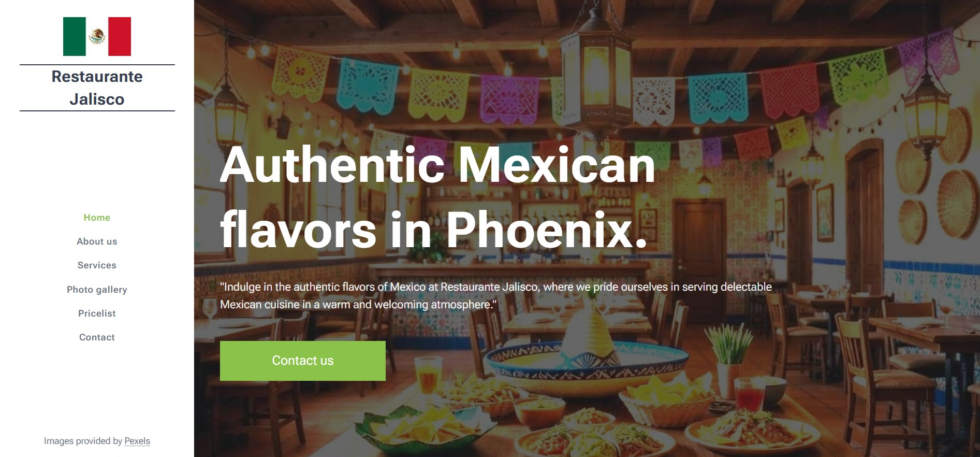Open the About us page
The image size is (980, 457).
coord(97,241)
